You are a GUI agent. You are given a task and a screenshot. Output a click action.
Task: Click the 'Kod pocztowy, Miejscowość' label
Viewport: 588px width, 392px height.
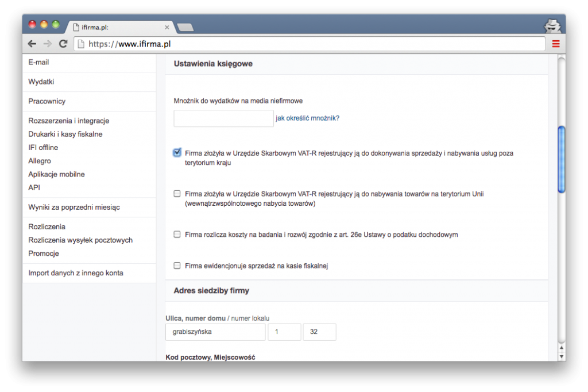click(x=210, y=358)
